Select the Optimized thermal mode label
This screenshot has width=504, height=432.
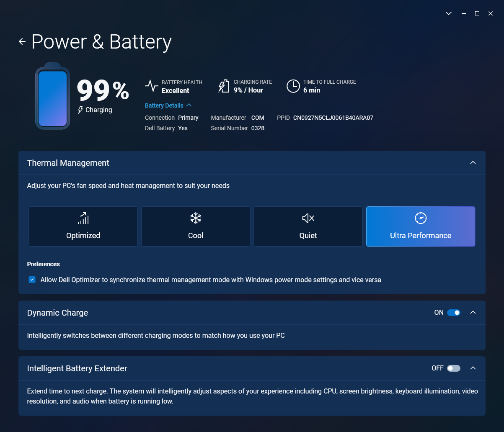pos(83,236)
